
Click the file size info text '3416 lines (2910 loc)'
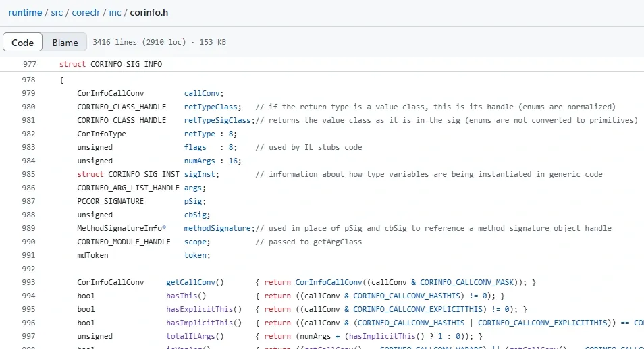click(x=139, y=42)
